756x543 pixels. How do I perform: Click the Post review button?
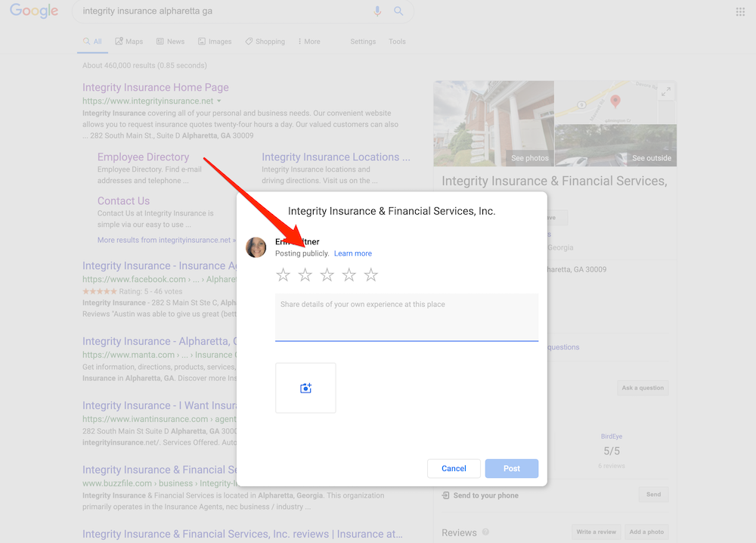512,468
